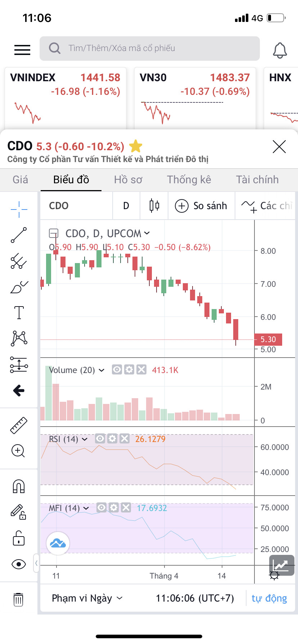This screenshot has width=298, height=644.
Task: Open the Hồ sơ tab
Action: [x=128, y=179]
